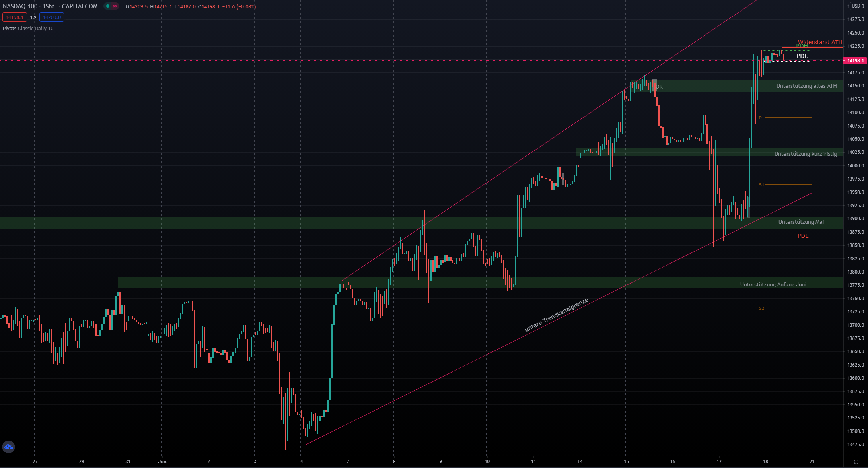Viewport: 868px width, 468px height.
Task: Select the untere Trendkanalgrenze trendline label
Action: [x=556, y=315]
